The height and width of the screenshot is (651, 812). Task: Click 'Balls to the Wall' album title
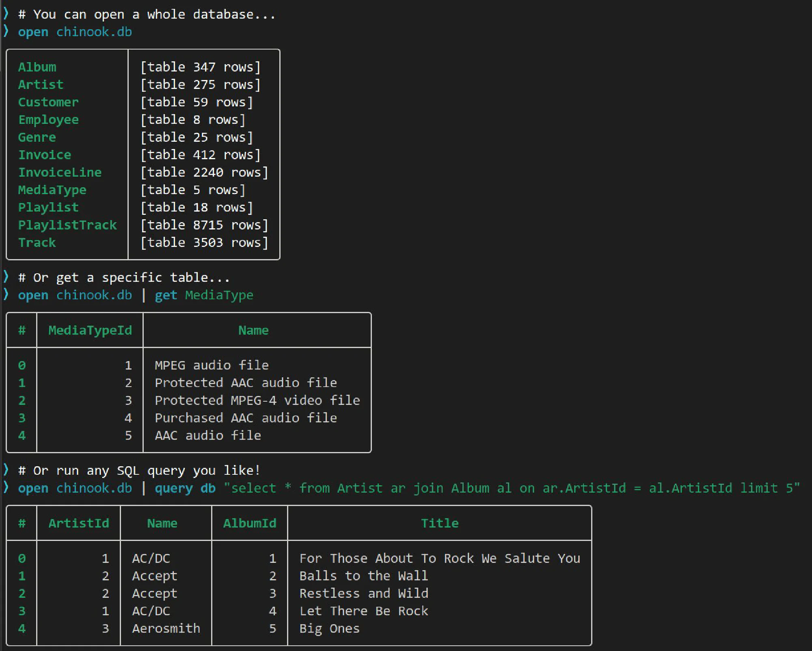[363, 576]
